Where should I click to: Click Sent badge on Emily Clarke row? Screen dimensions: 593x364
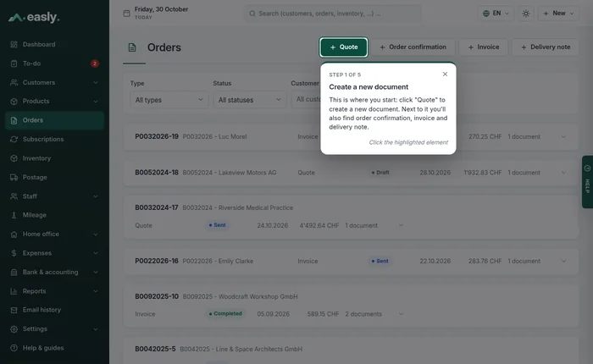(380, 261)
